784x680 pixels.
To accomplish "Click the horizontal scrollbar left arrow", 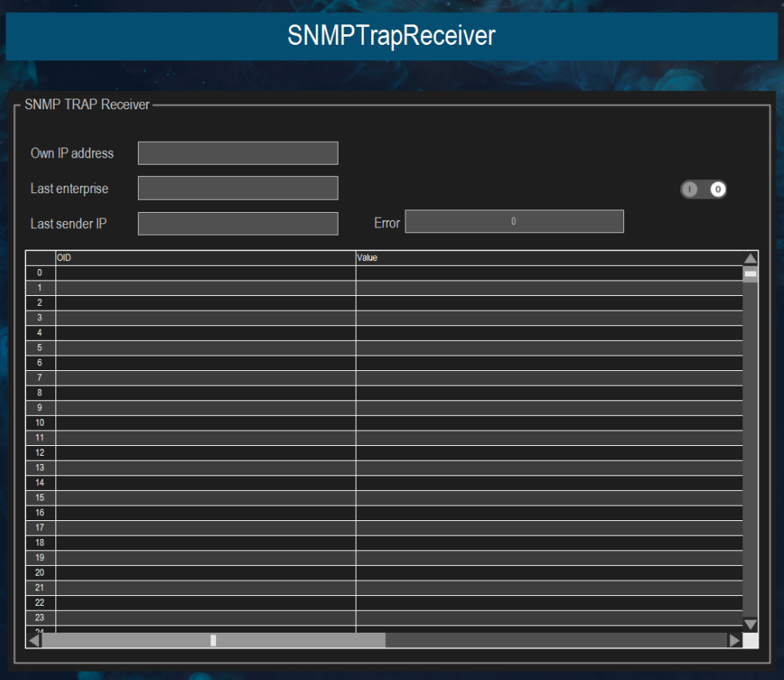I will (33, 639).
